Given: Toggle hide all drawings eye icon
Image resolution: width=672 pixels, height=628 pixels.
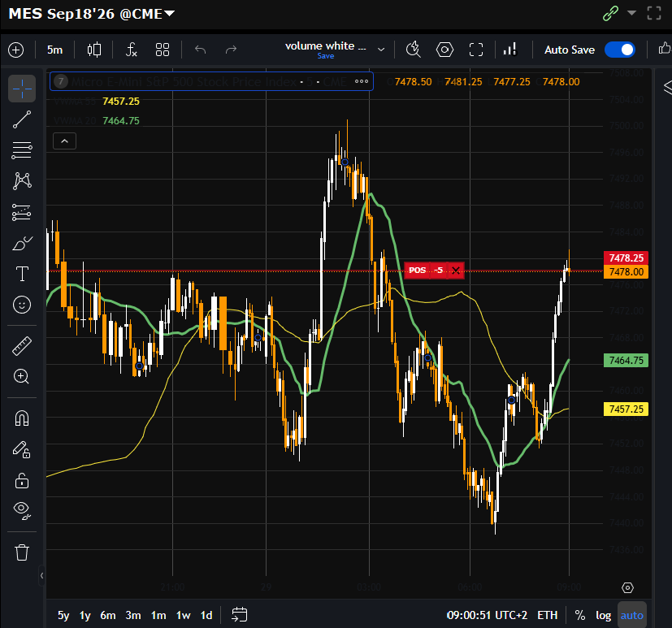Looking at the screenshot, I should 22,511.
